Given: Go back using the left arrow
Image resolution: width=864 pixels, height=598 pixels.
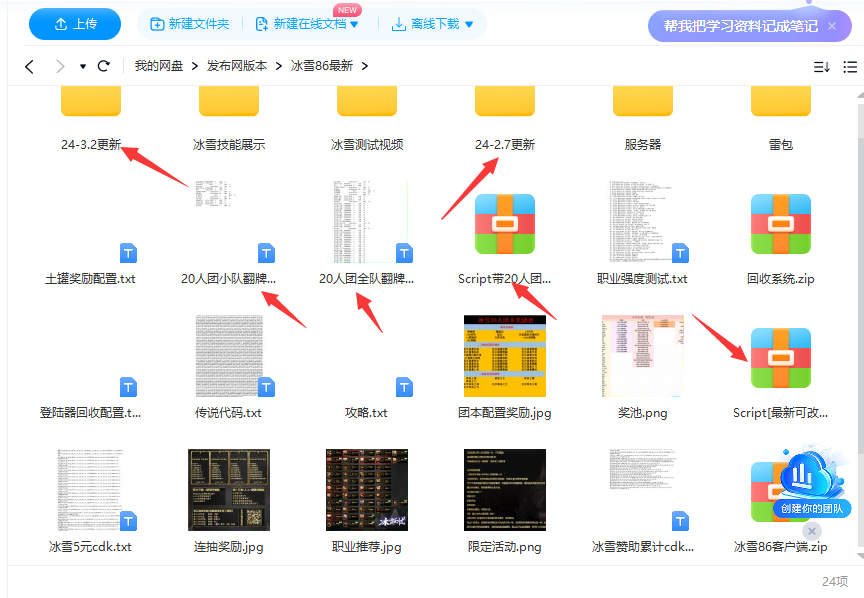Looking at the screenshot, I should pos(29,66).
